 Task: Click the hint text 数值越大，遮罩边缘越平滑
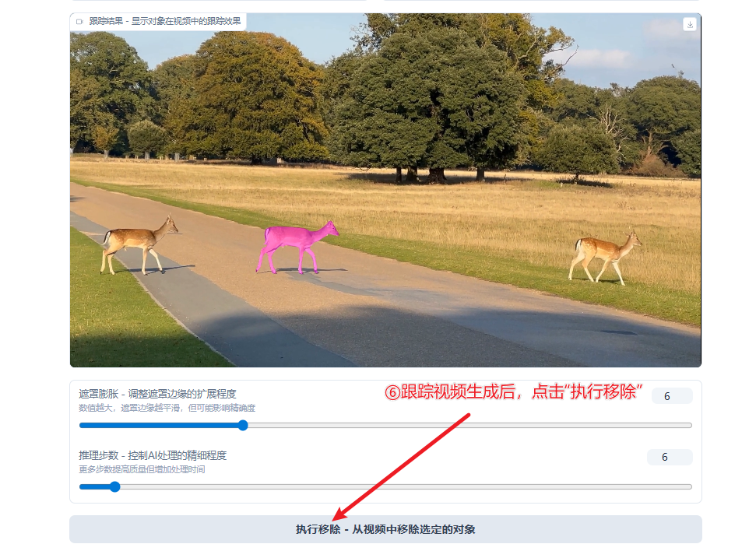click(x=167, y=409)
